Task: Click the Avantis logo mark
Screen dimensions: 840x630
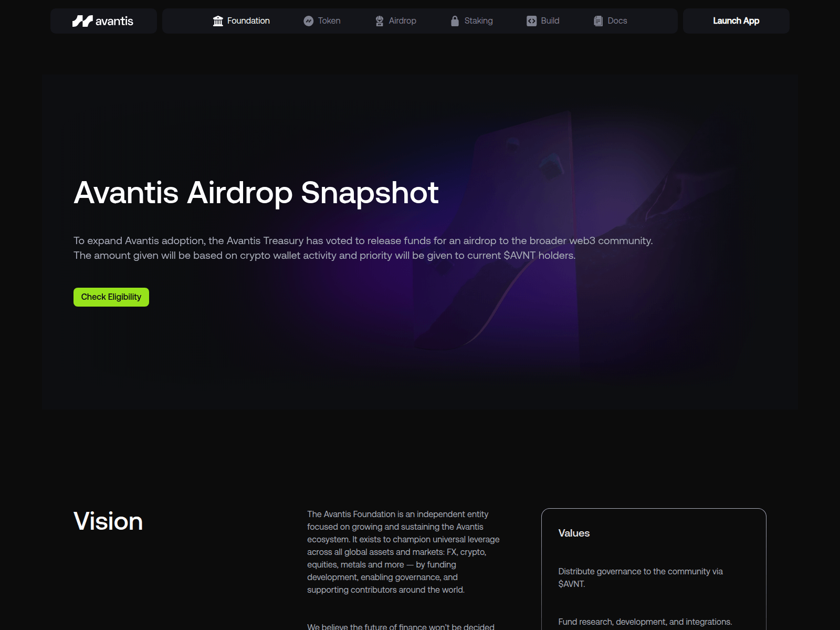Action: [x=83, y=21]
